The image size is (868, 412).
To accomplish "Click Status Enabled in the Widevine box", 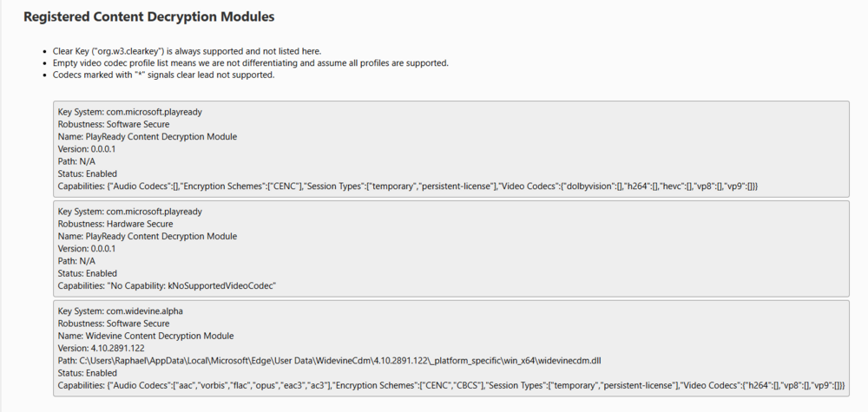I will coord(87,372).
